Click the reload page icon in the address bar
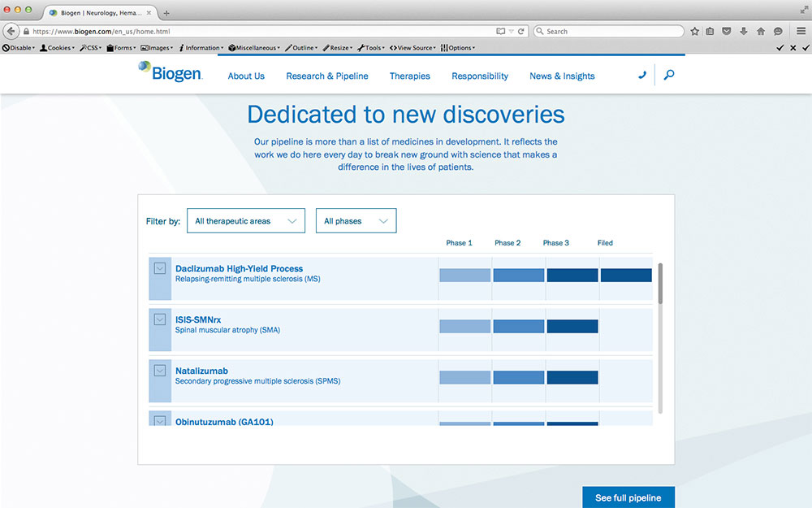This screenshot has height=508, width=812. point(521,31)
